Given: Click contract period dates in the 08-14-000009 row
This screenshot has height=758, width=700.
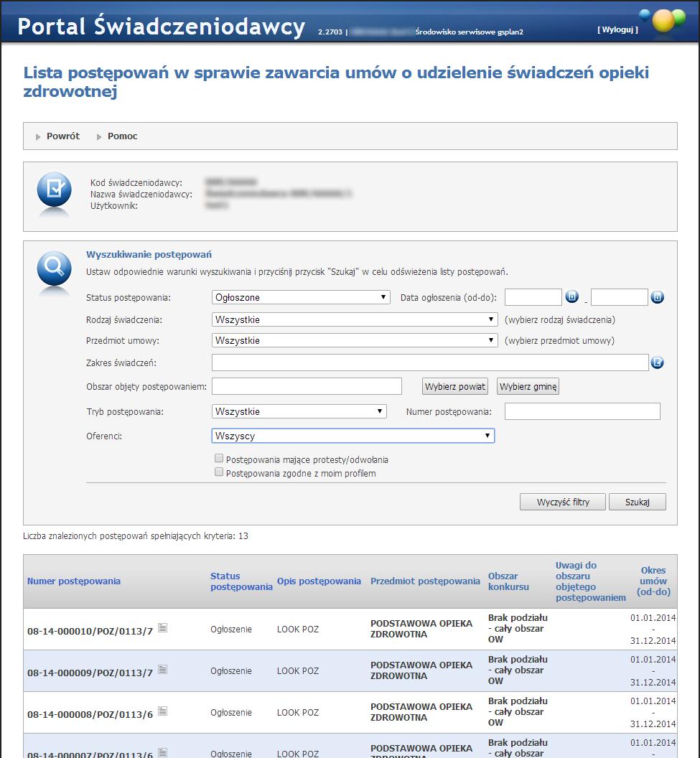Looking at the screenshot, I should point(653,670).
